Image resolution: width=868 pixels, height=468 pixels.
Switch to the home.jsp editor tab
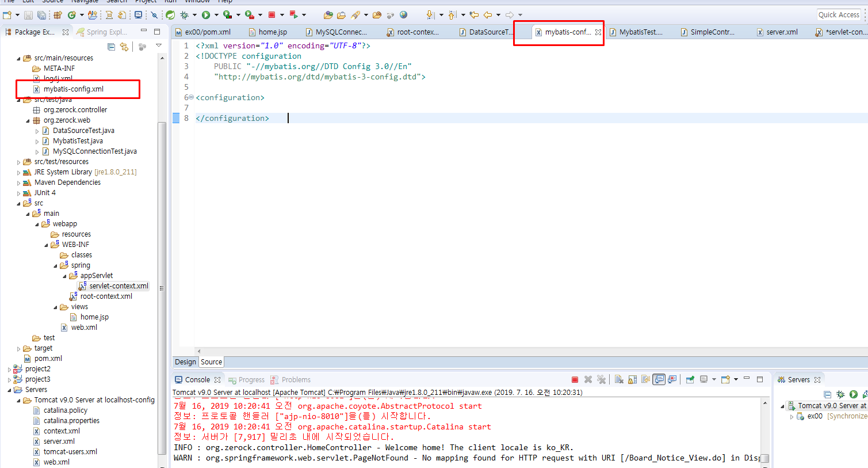tap(268, 32)
